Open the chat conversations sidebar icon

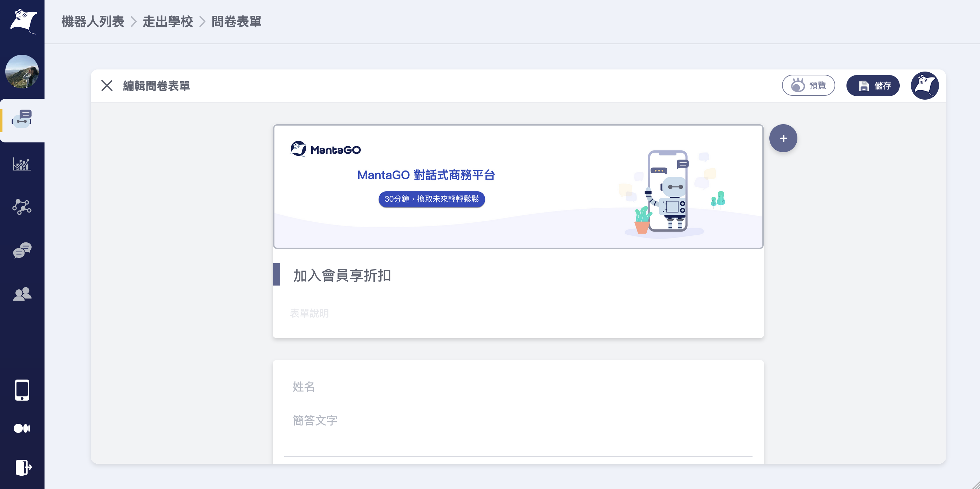(x=22, y=250)
